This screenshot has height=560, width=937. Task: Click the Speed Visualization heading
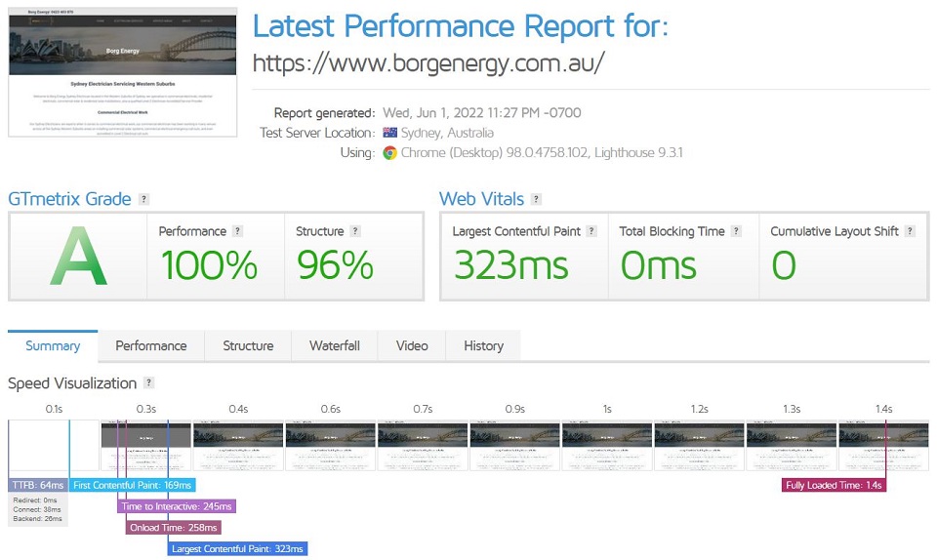tap(72, 382)
